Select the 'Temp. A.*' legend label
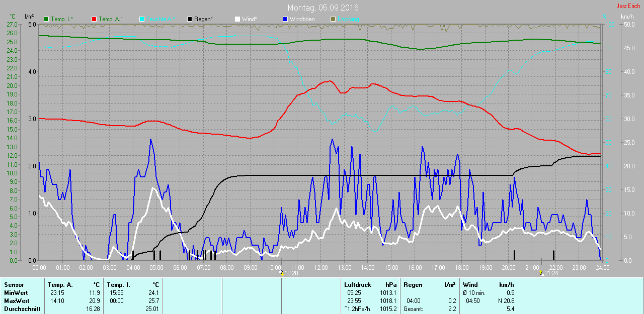The image size is (644, 314). tap(110, 19)
